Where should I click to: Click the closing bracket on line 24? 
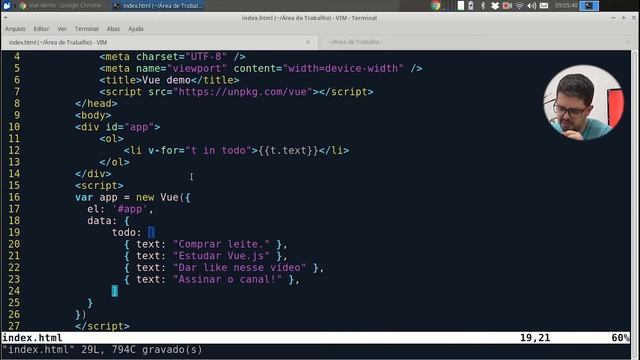(115, 291)
